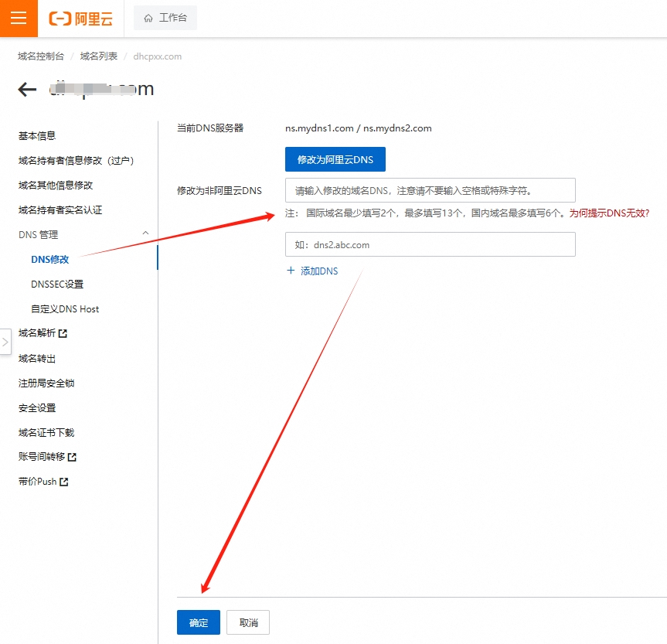This screenshot has width=667, height=644.
Task: Navigate to 域名列表 in breadcrumb
Action: click(x=99, y=56)
